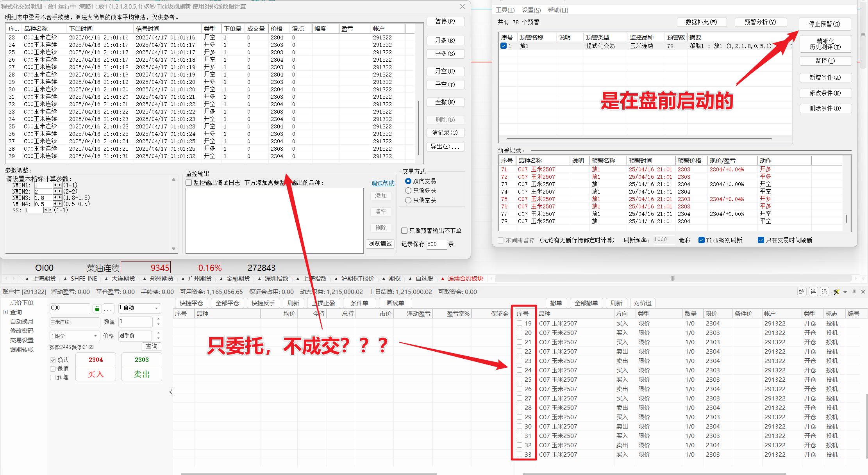
Task: Click 暂停(P) button
Action: tap(445, 21)
